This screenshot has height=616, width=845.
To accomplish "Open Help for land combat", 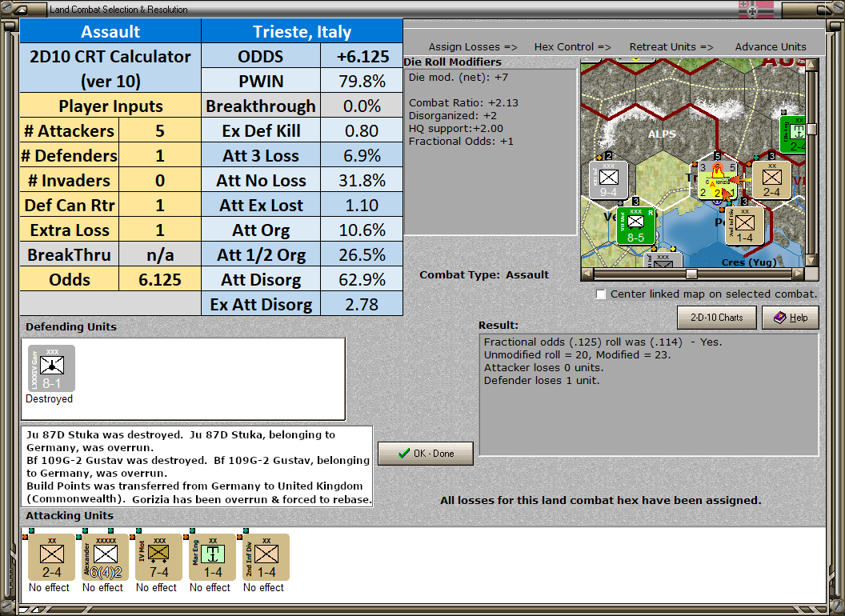I will pyautogui.click(x=791, y=318).
